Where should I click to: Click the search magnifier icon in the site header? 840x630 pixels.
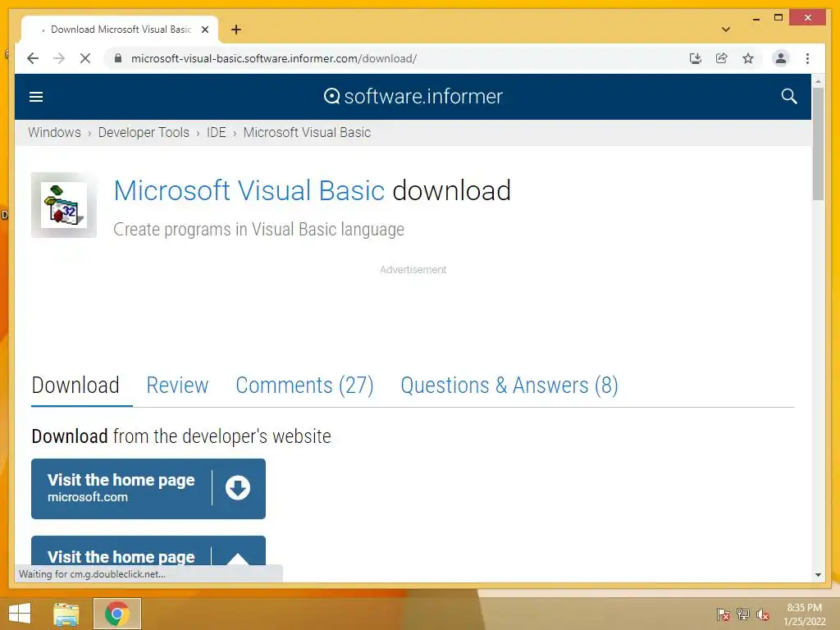(789, 97)
